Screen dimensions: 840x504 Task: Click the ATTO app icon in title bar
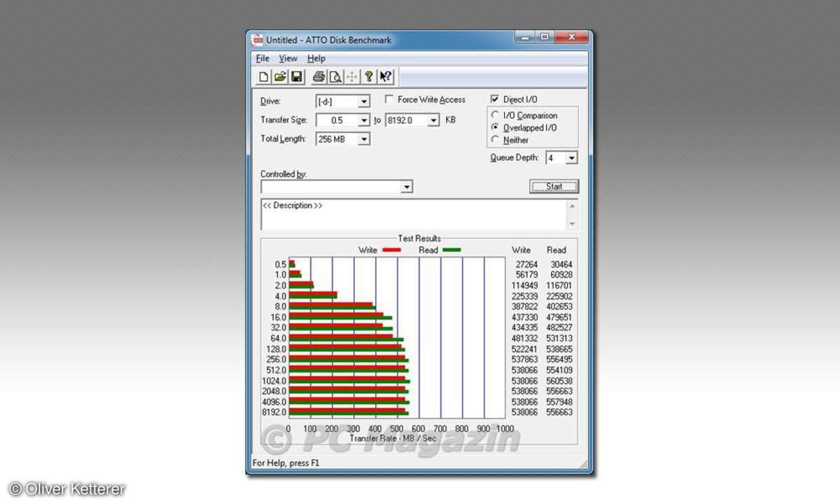(258, 40)
